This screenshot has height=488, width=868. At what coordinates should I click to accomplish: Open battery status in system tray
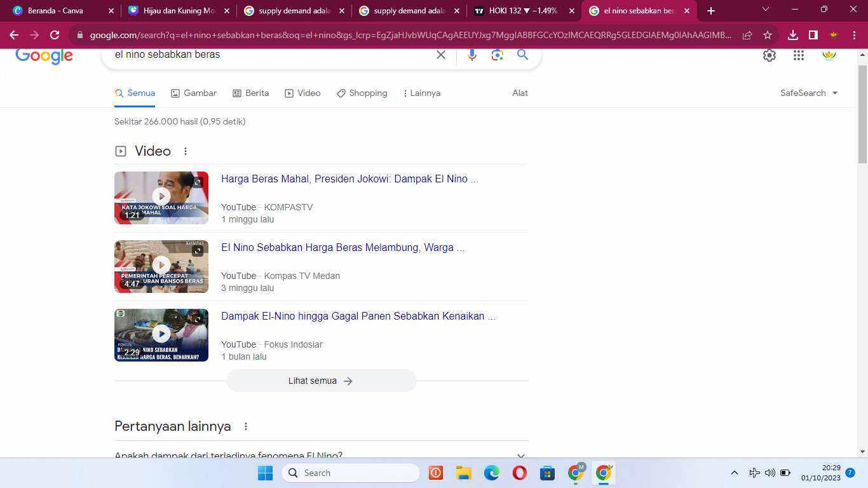coord(785,473)
